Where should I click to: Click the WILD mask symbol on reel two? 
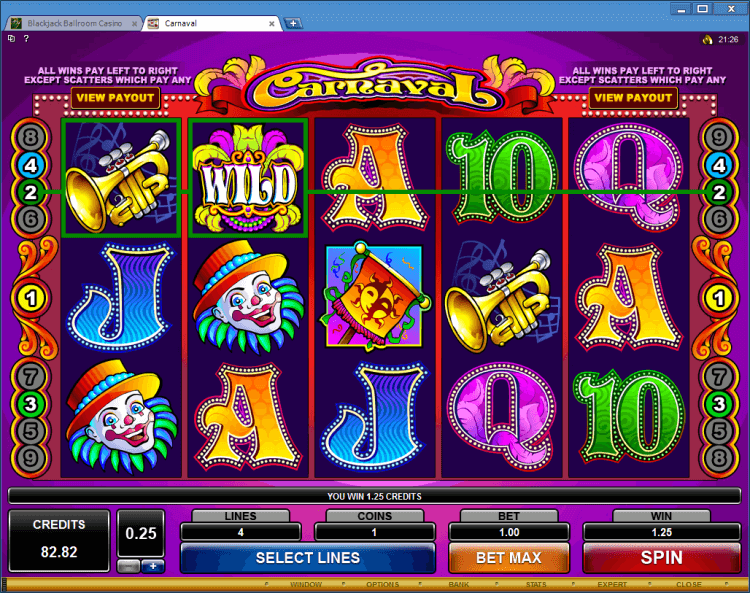248,178
